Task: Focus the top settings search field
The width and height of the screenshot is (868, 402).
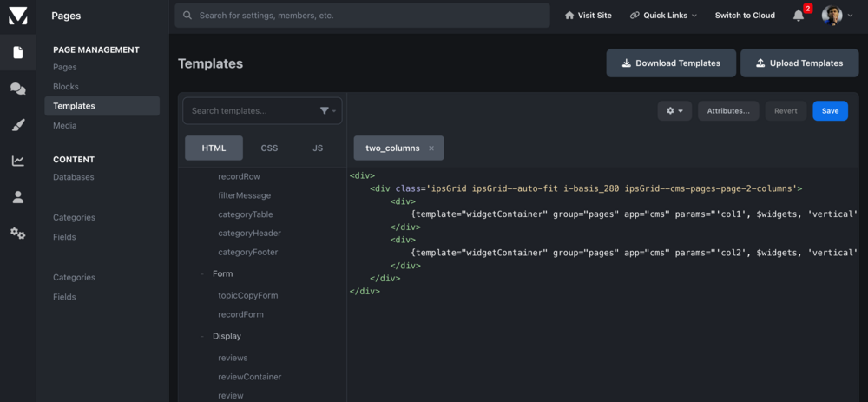Action: [362, 16]
